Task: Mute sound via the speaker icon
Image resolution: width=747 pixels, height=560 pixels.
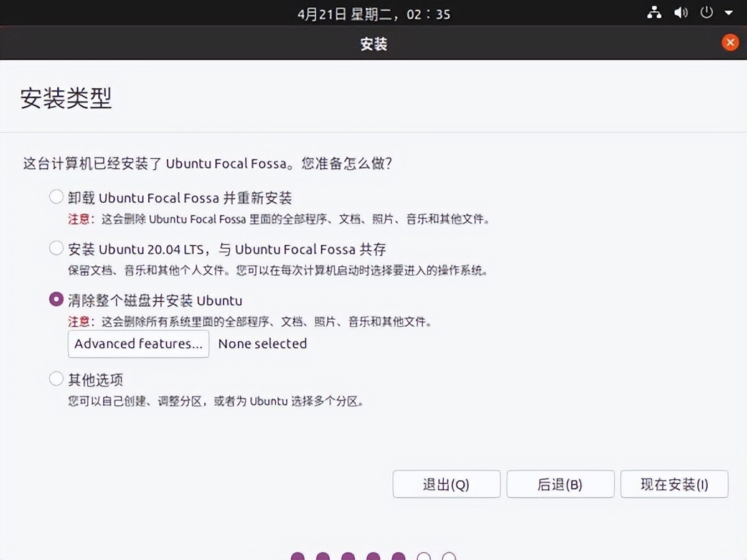Action: tap(681, 12)
